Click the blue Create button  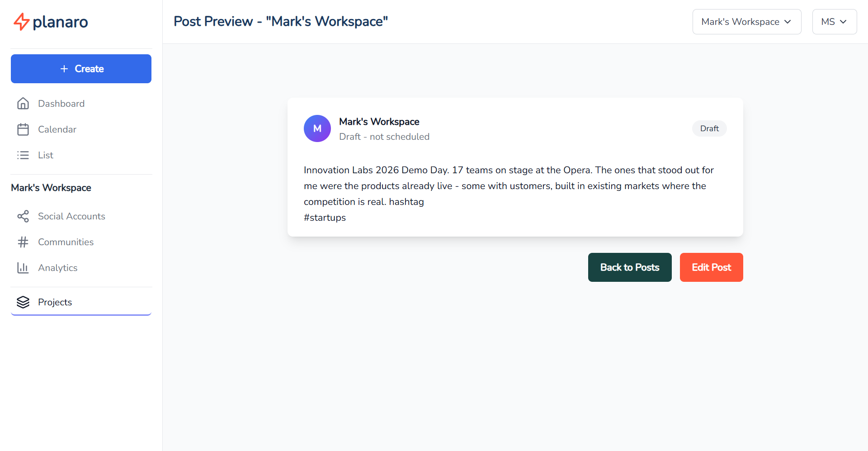coord(81,69)
